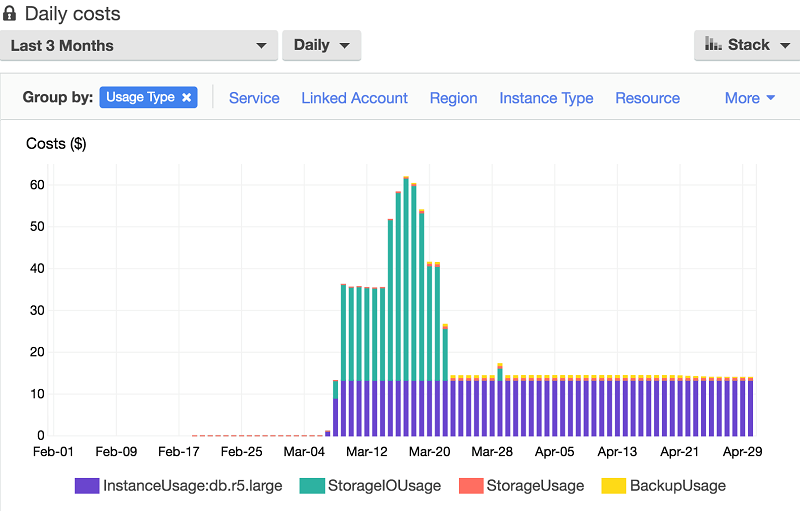Select Resource grouping option
This screenshot has width=800, height=511.
click(647, 98)
